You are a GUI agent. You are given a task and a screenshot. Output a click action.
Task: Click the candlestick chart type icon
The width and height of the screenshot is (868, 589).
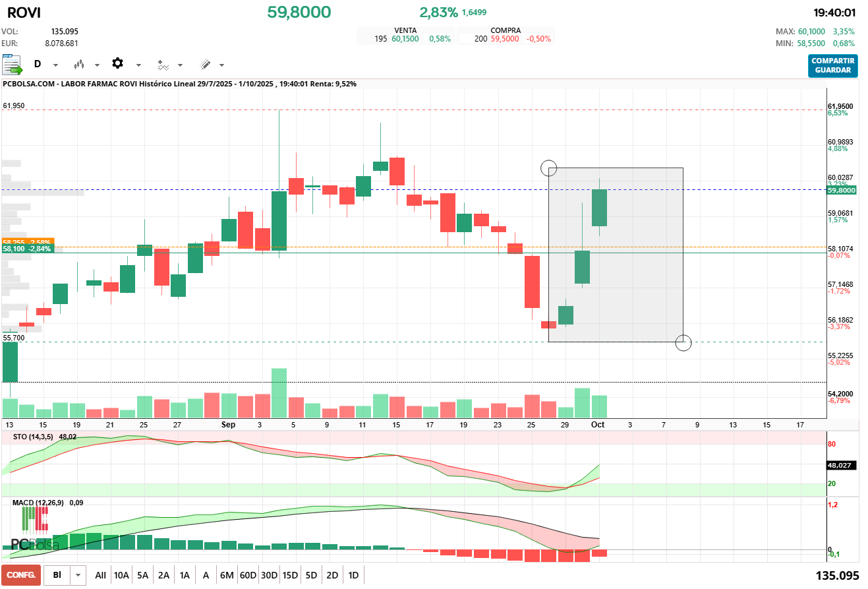pyautogui.click(x=80, y=65)
